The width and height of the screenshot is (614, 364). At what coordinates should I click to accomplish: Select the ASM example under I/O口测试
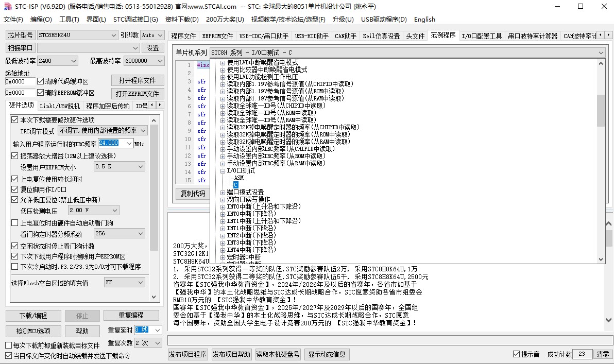(x=238, y=178)
